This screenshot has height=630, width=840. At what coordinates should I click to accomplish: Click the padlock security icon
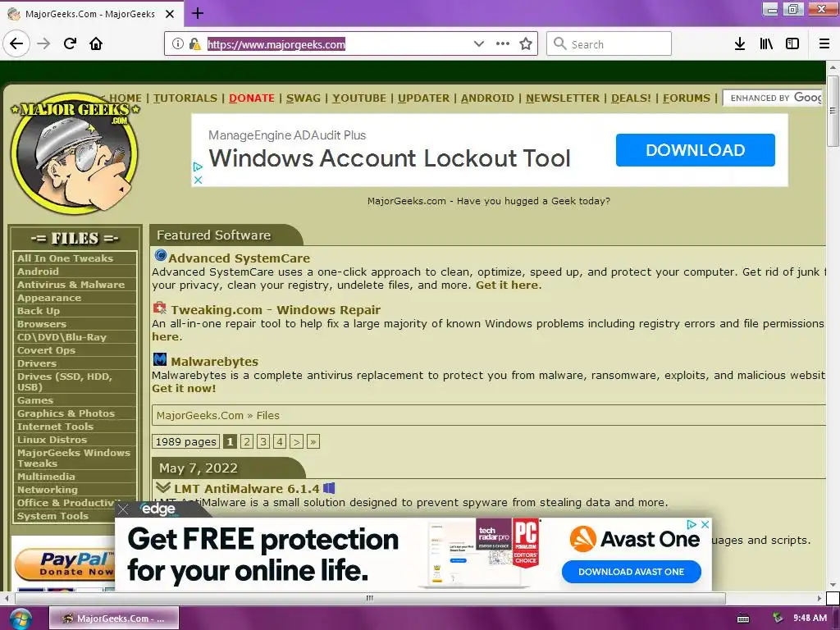click(194, 44)
